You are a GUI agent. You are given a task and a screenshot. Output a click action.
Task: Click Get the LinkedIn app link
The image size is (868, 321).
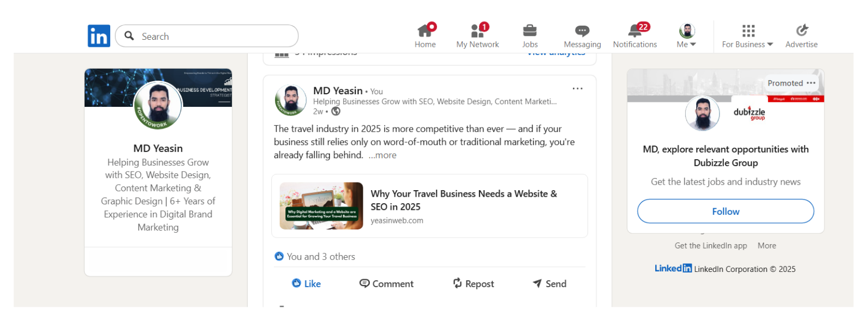coord(711,246)
